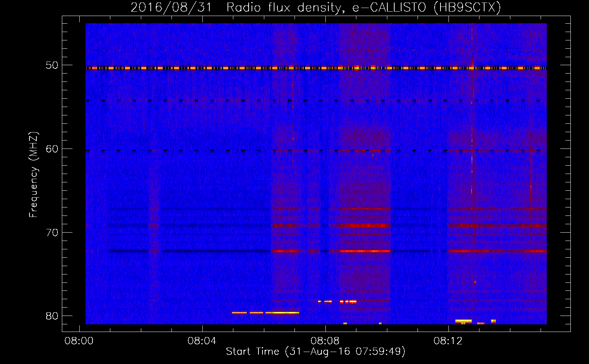The height and width of the screenshot is (364, 589).
Task: Click the "50" frequency tick label
Action: pos(52,65)
